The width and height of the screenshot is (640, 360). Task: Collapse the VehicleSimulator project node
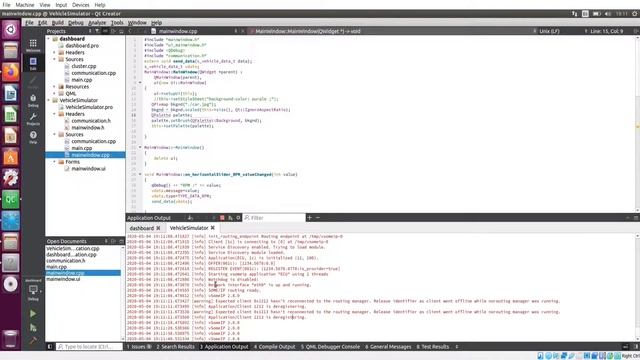[49, 100]
